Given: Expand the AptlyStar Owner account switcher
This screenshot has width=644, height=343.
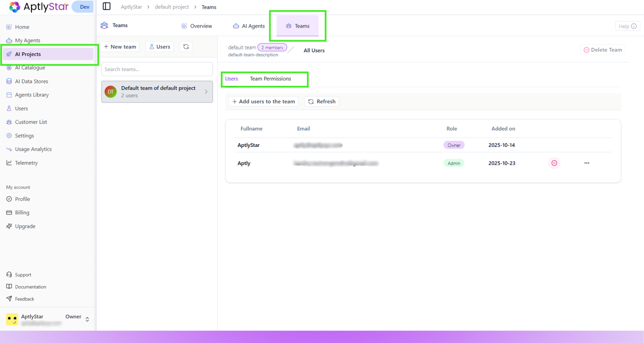Looking at the screenshot, I should pos(87,319).
